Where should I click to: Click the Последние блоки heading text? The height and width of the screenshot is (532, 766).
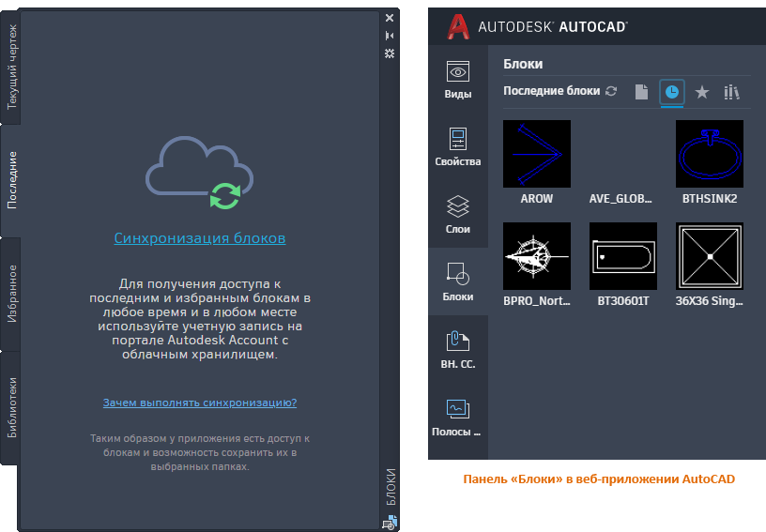pyautogui.click(x=552, y=91)
